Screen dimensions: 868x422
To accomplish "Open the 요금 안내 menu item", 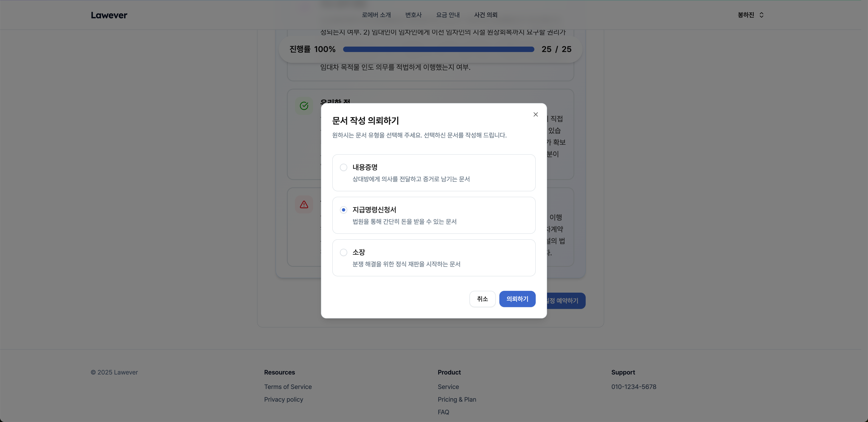I will [448, 15].
